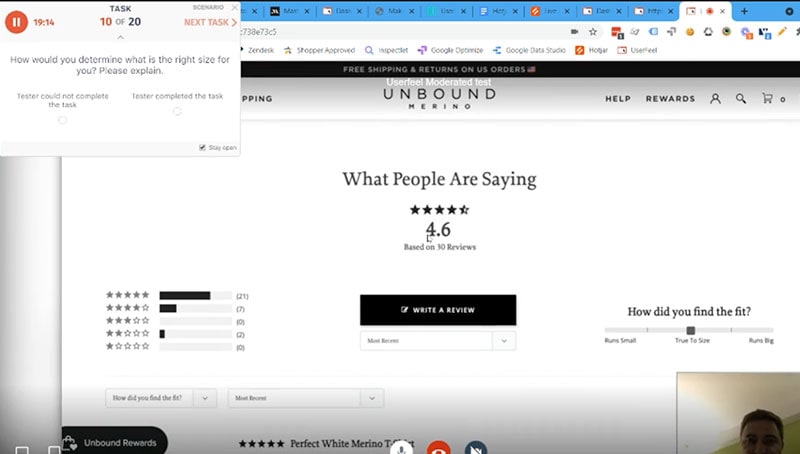Select 'Tester could not complete the task' radio
Viewport: 800px width, 454px height.
(x=62, y=120)
